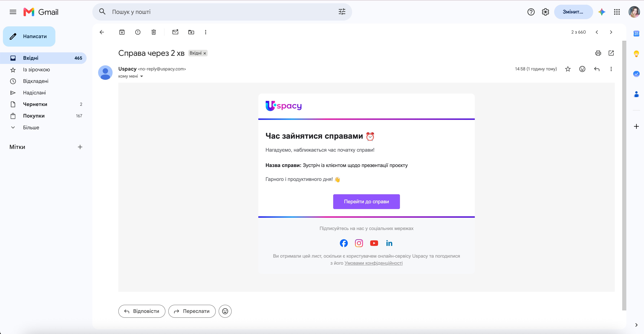Report this email as spam
This screenshot has width=644, height=334.
138,32
